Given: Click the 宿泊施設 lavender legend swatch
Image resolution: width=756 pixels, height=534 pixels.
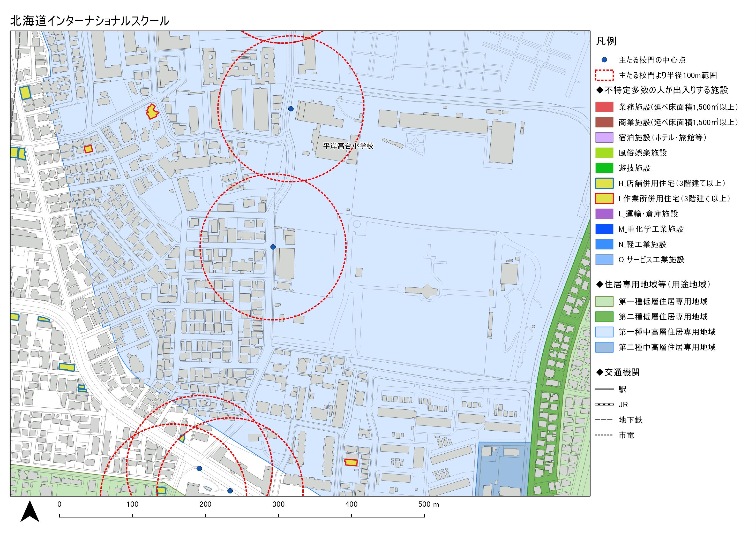Looking at the screenshot, I should 604,138.
